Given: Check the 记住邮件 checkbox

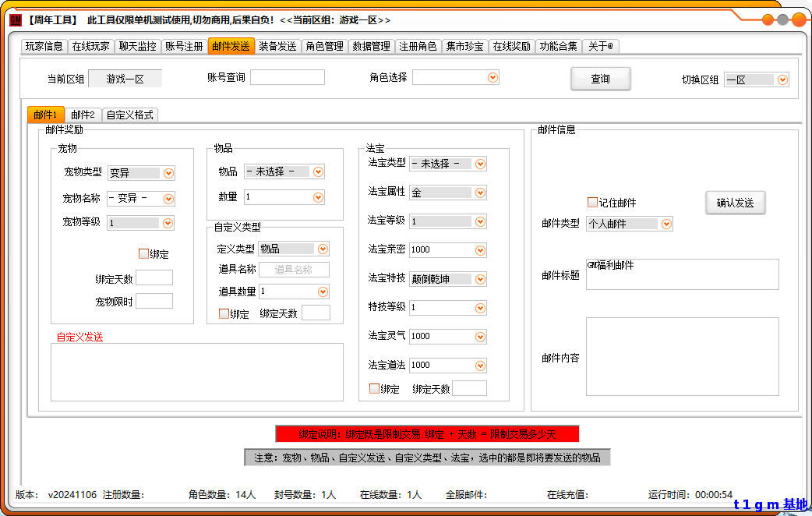Looking at the screenshot, I should click(x=592, y=203).
